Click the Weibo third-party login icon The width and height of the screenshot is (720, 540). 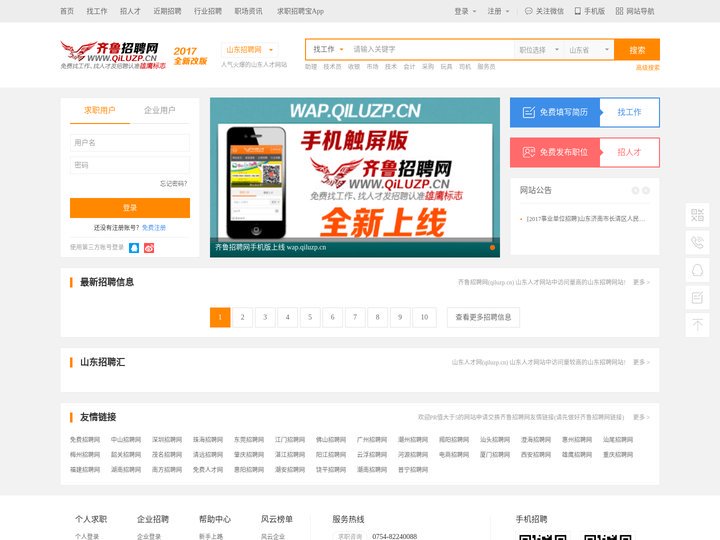[149, 248]
